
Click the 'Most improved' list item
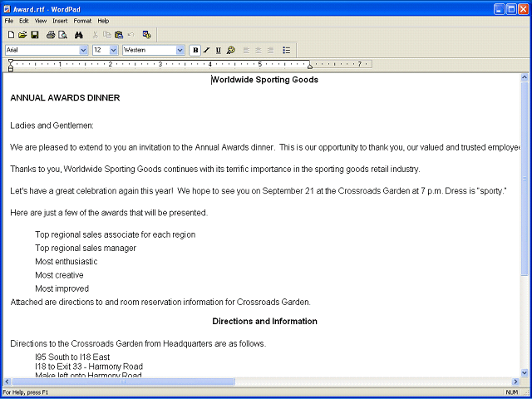[x=62, y=288]
